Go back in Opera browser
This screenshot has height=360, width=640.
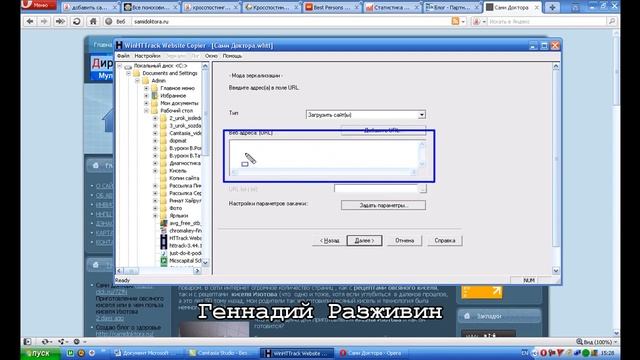(30, 21)
